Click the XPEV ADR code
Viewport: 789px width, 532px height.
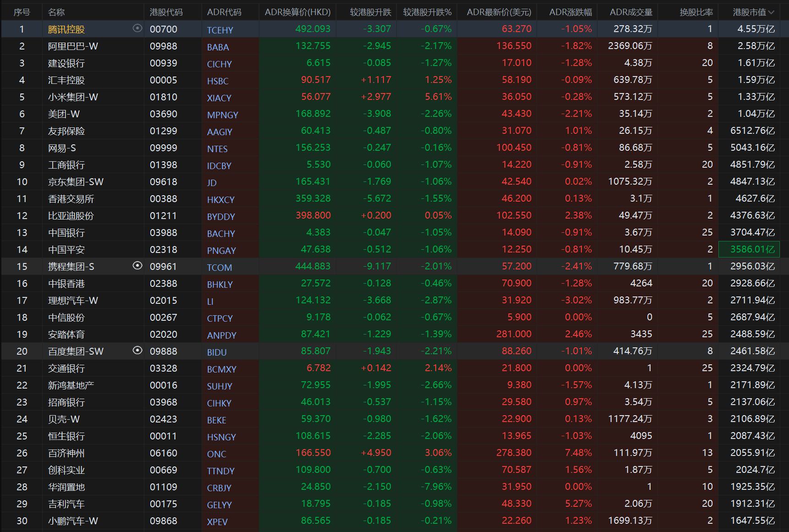coord(217,522)
